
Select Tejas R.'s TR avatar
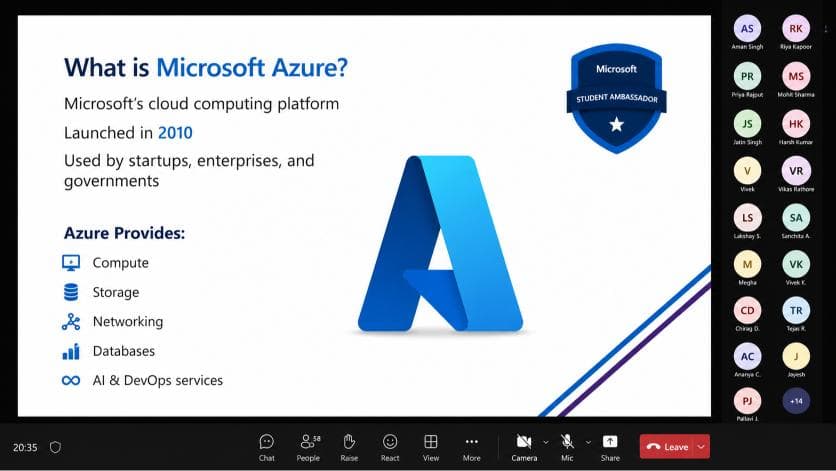point(796,310)
